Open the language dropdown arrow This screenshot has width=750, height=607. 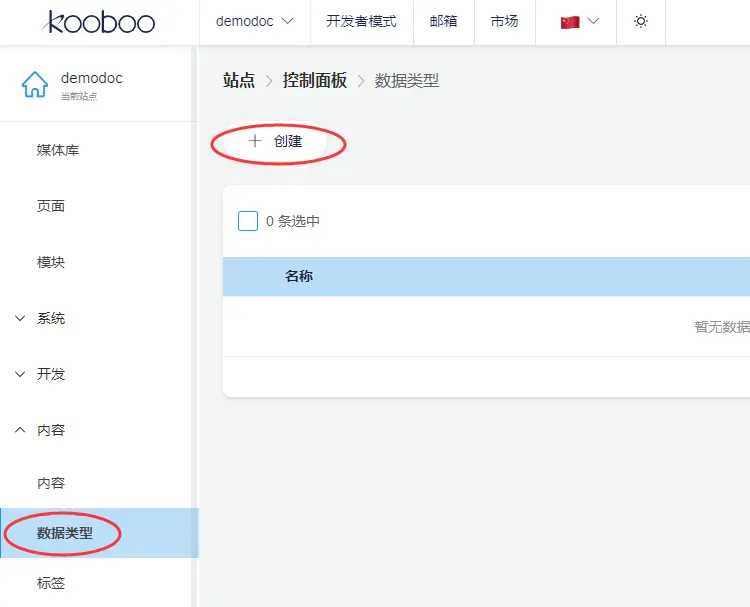(594, 22)
